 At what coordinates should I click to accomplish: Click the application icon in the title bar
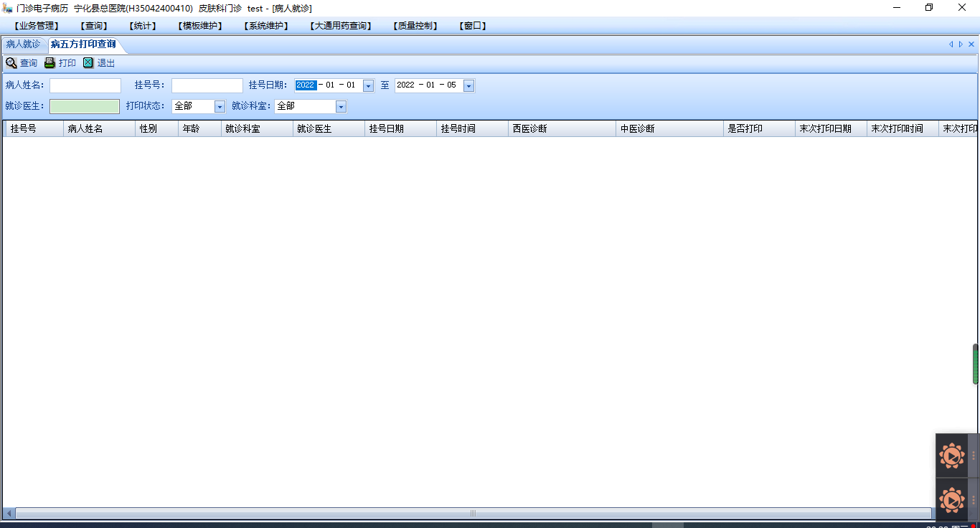[8, 8]
